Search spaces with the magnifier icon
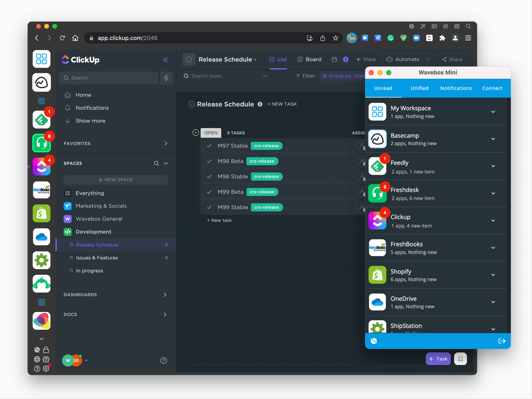 coord(156,163)
